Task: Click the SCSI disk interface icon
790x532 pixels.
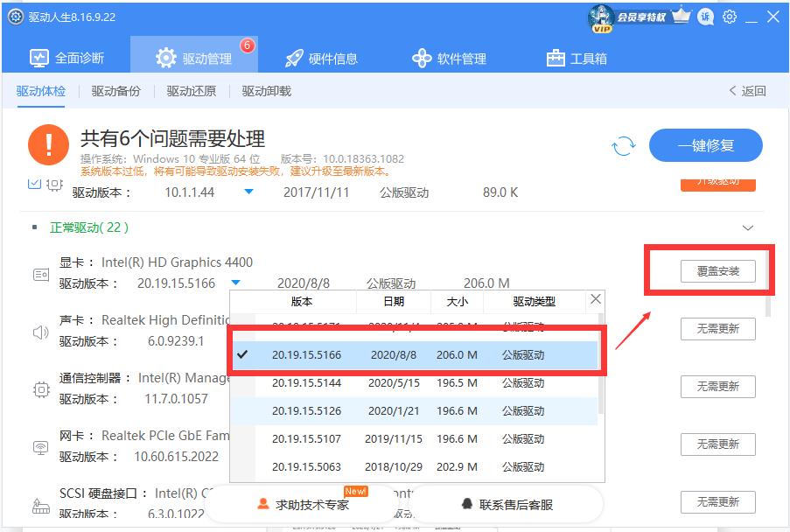Action: point(41,505)
